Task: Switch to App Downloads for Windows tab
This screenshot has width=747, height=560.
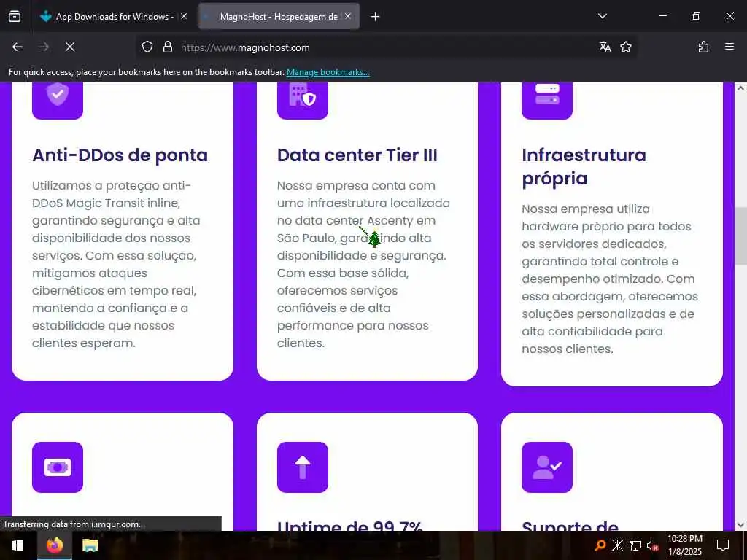Action: tap(113, 16)
